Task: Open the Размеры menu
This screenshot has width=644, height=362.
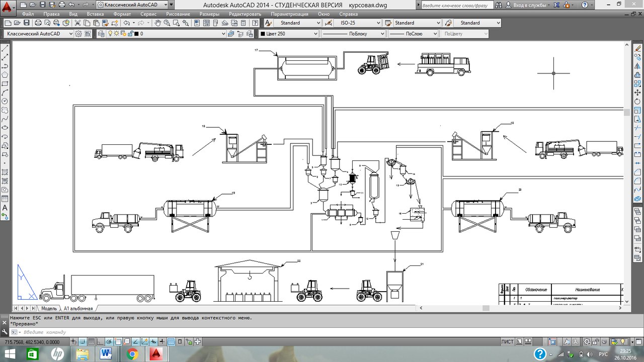Action: pos(208,14)
